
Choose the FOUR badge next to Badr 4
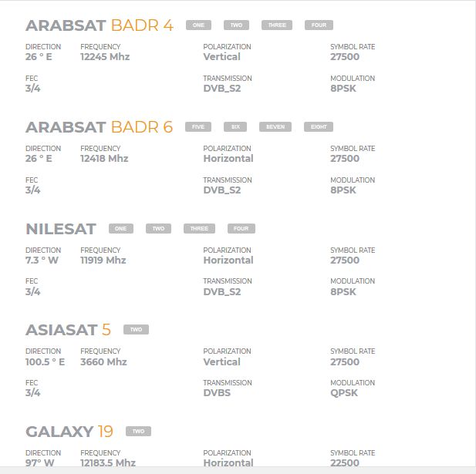319,25
